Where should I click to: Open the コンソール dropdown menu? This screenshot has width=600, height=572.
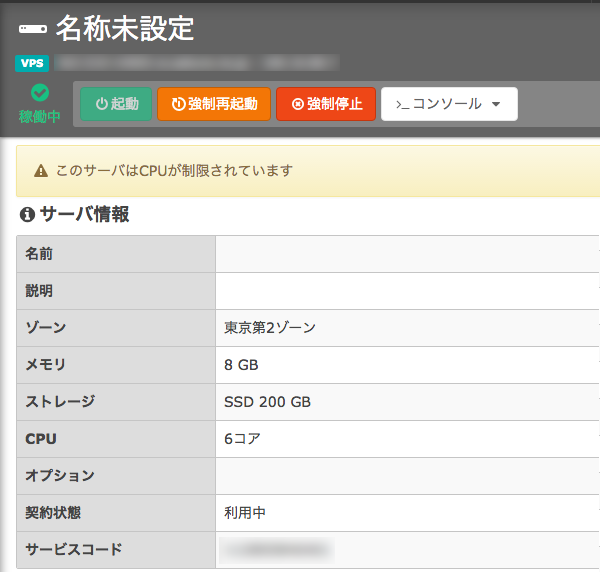tap(448, 104)
